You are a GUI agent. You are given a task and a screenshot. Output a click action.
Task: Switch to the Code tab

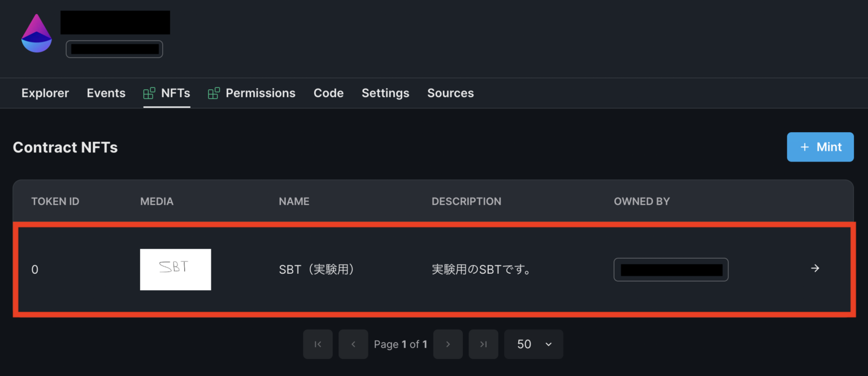click(x=328, y=93)
